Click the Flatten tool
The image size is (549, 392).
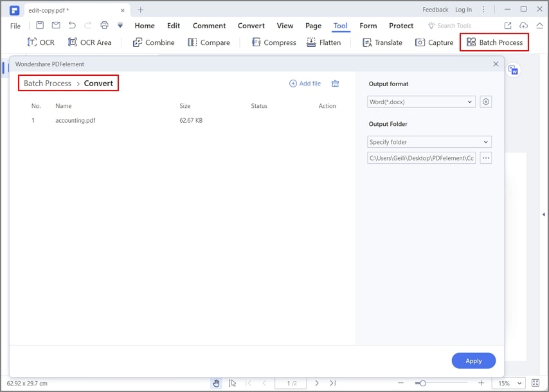tap(323, 42)
